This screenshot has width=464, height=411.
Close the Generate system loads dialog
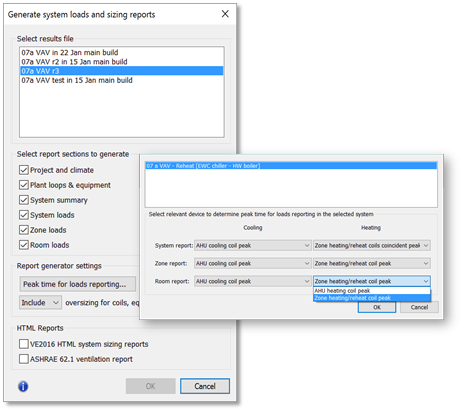click(225, 14)
